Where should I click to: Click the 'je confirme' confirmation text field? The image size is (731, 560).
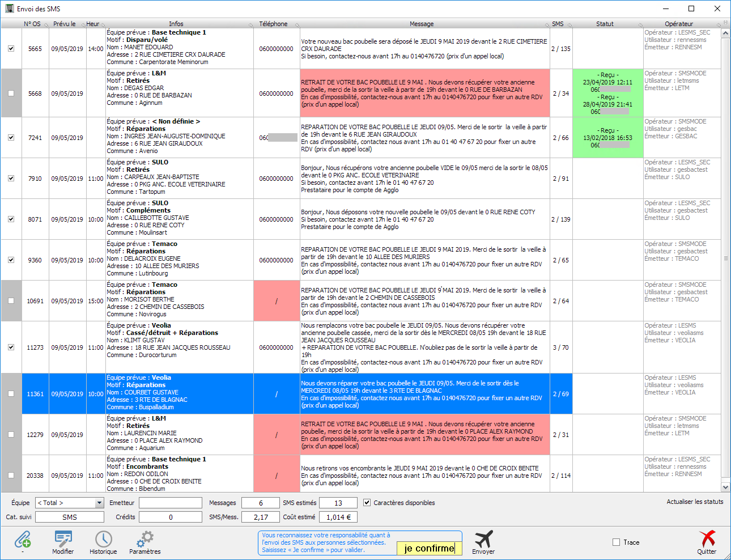429,548
